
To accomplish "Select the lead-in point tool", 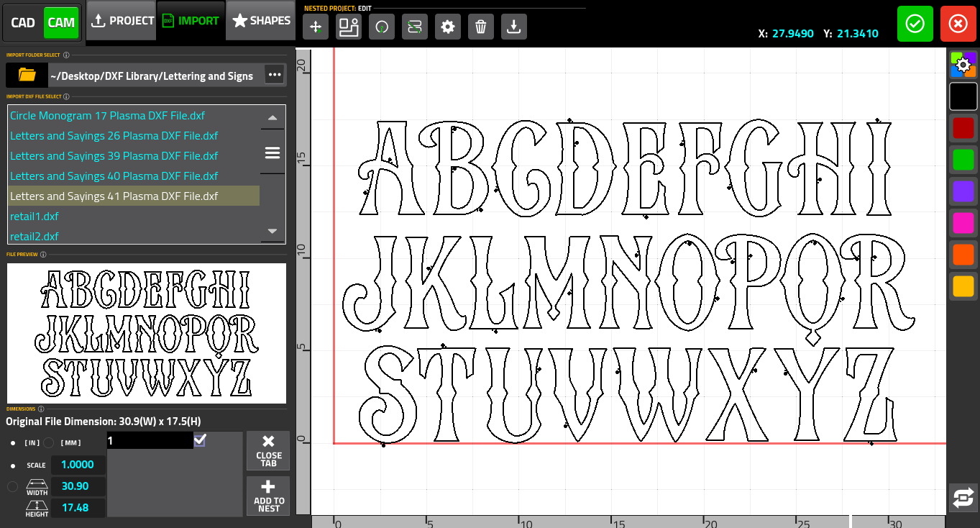I will click(382, 27).
